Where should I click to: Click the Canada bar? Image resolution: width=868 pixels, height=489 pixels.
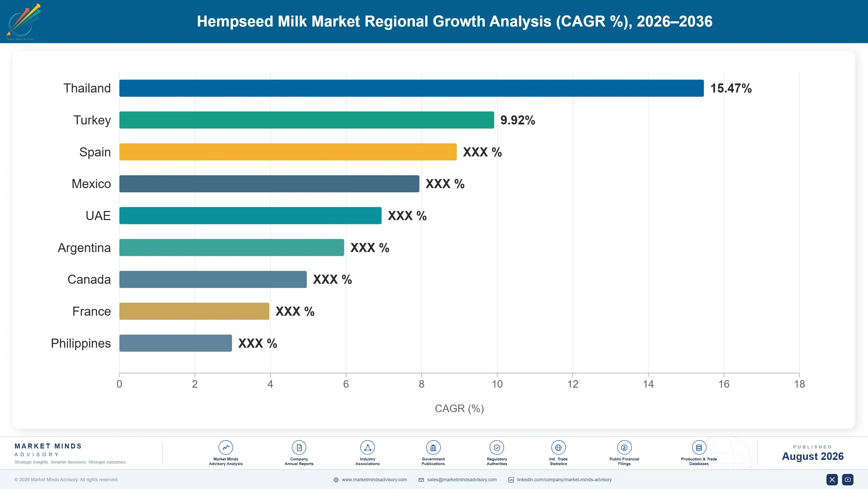click(x=213, y=279)
